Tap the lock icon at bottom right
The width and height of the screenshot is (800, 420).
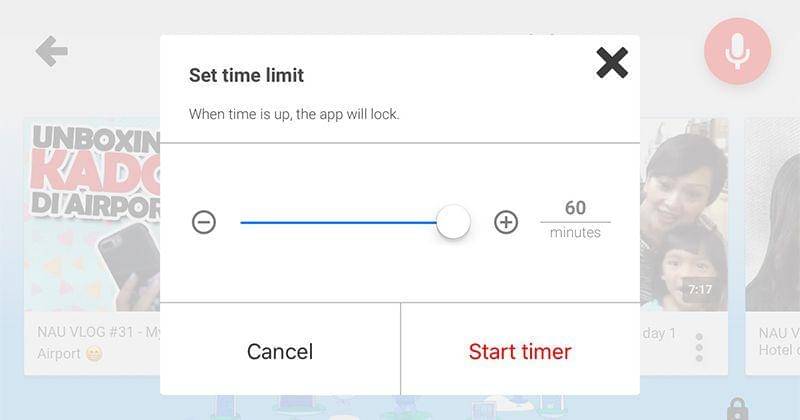coord(737,408)
